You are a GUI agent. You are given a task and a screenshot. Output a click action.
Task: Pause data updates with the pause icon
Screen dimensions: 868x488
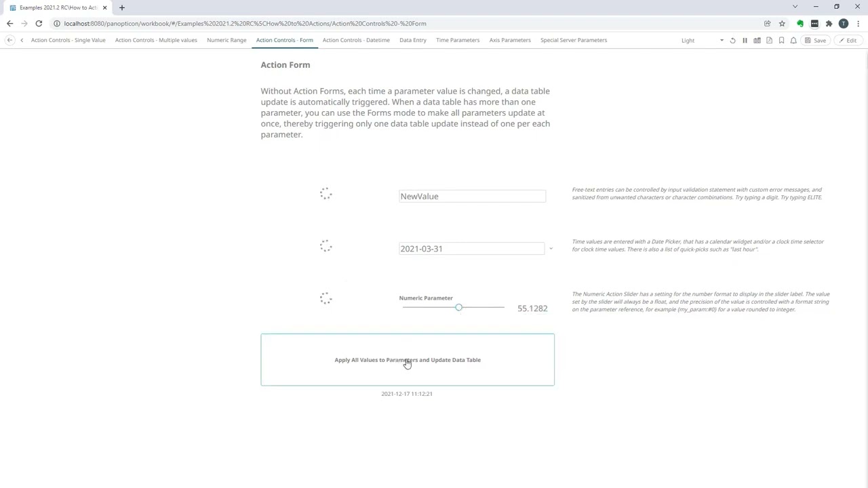[745, 41]
